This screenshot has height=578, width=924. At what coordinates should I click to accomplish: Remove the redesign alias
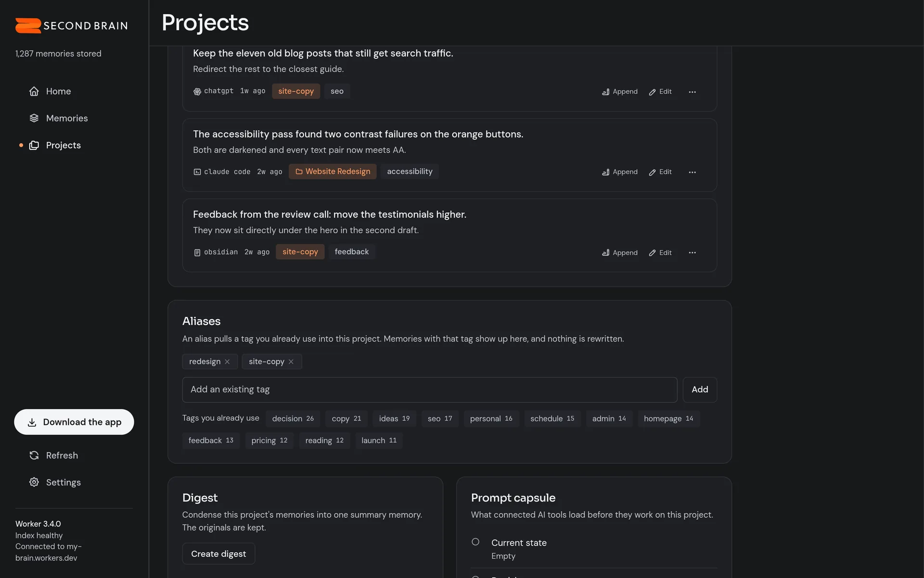click(x=227, y=362)
